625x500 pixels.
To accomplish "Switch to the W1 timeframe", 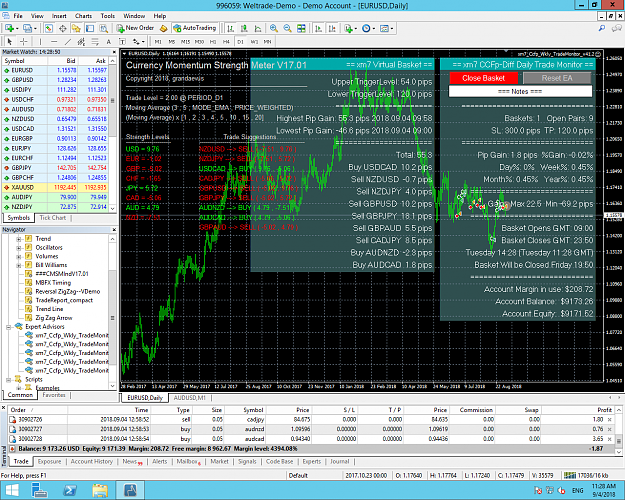I will click(254, 41).
